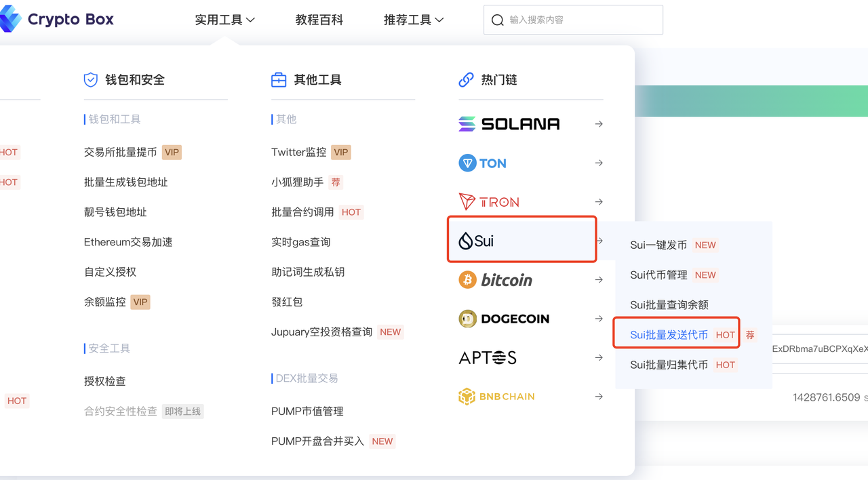Select Sui批量查询余额 in the submenu
This screenshot has width=868, height=480.
point(669,304)
